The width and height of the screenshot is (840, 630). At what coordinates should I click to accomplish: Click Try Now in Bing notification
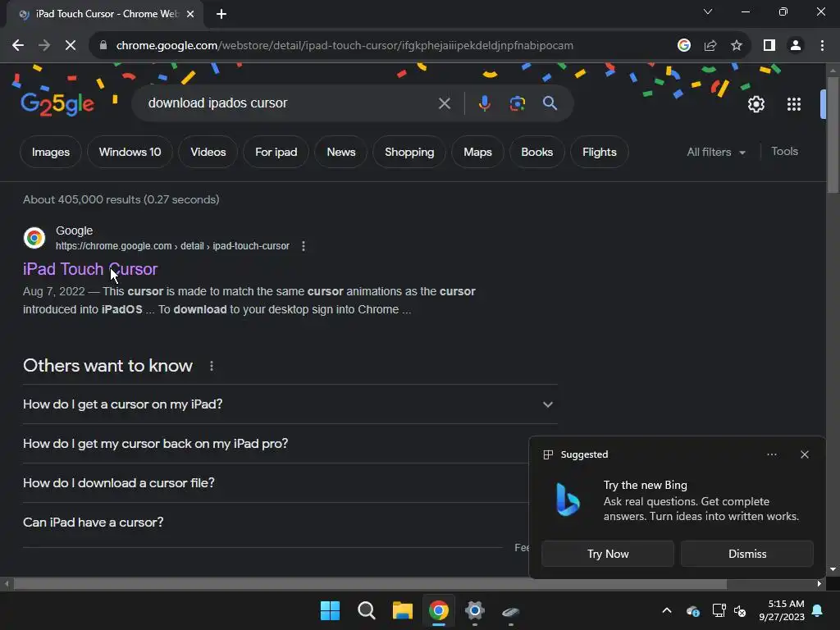tap(608, 554)
